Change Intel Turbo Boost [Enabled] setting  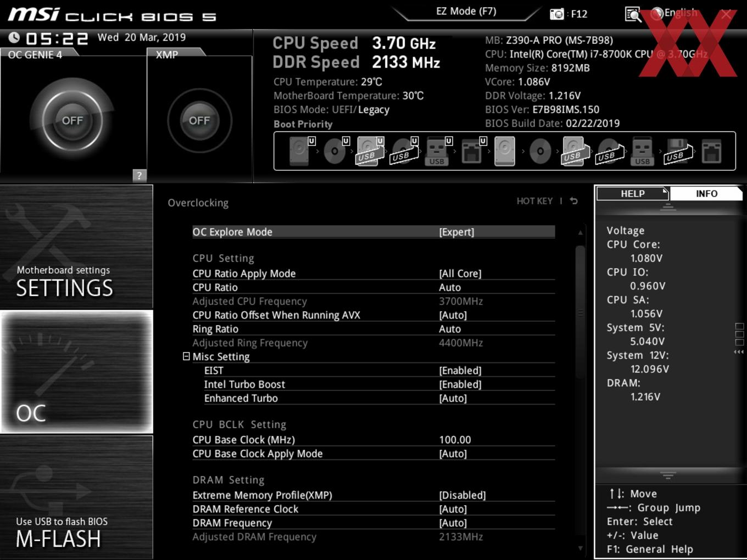460,384
